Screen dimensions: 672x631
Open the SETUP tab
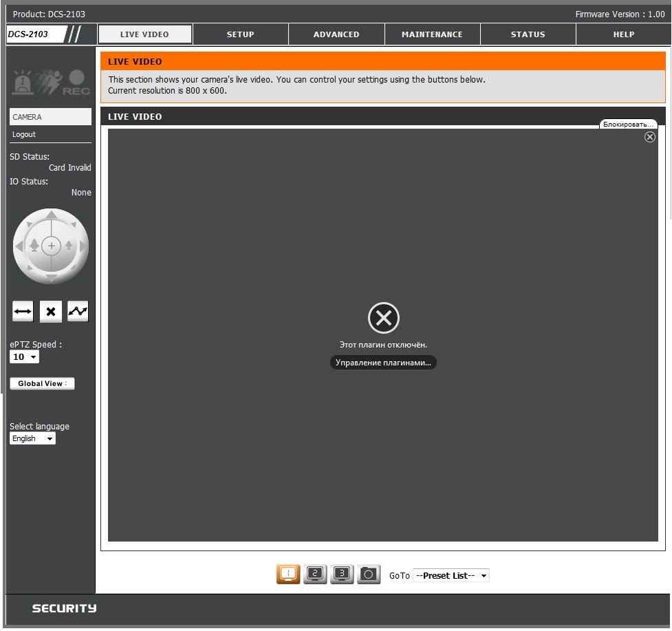[x=240, y=34]
